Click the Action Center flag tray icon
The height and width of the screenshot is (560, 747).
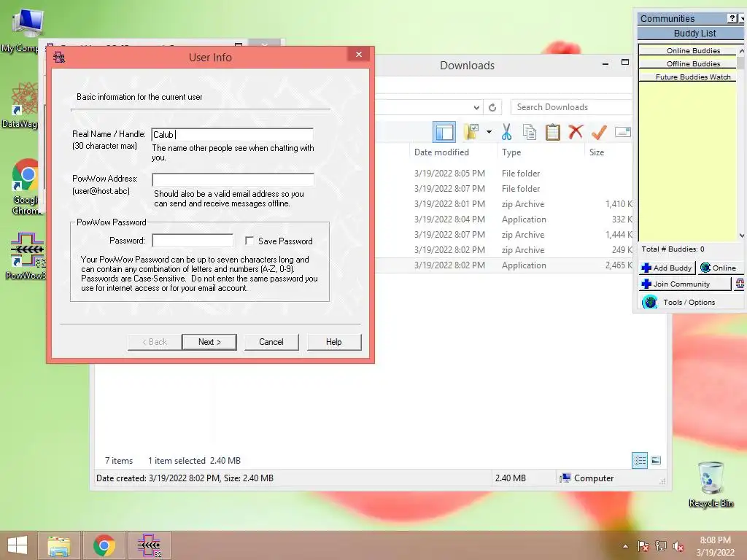[643, 546]
